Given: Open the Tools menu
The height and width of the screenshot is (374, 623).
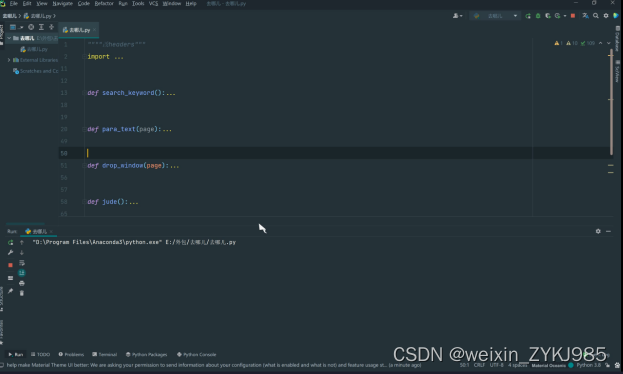Looking at the screenshot, I should pyautogui.click(x=138, y=4).
